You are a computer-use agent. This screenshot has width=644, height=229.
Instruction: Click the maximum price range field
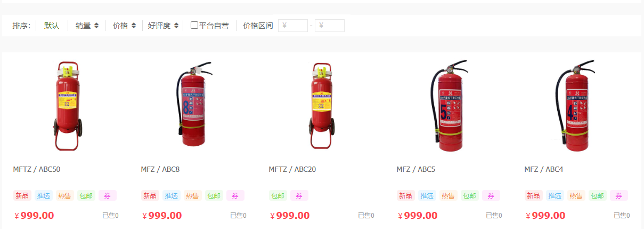click(x=330, y=26)
